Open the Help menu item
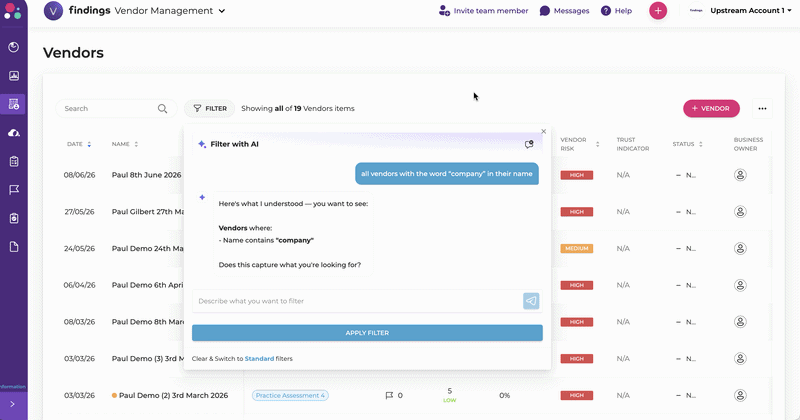 (x=616, y=11)
